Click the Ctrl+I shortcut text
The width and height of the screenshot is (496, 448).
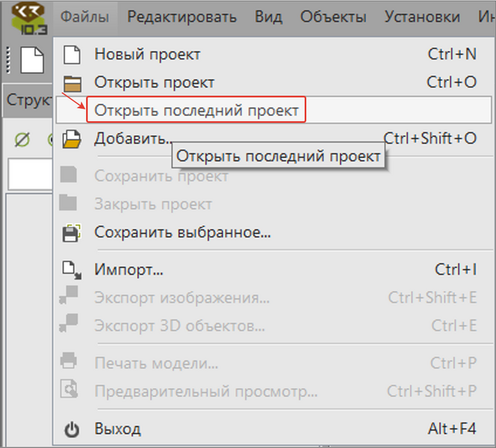[456, 270]
